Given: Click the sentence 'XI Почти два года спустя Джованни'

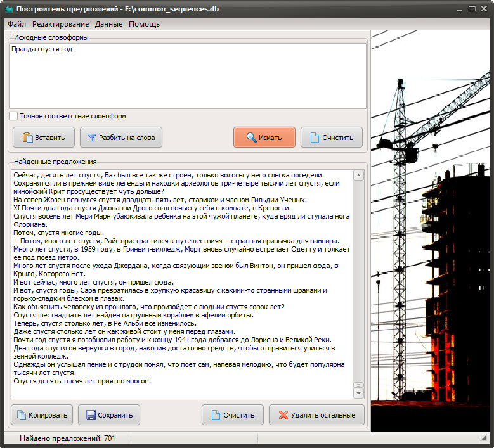Looking at the screenshot, I should [152, 208].
